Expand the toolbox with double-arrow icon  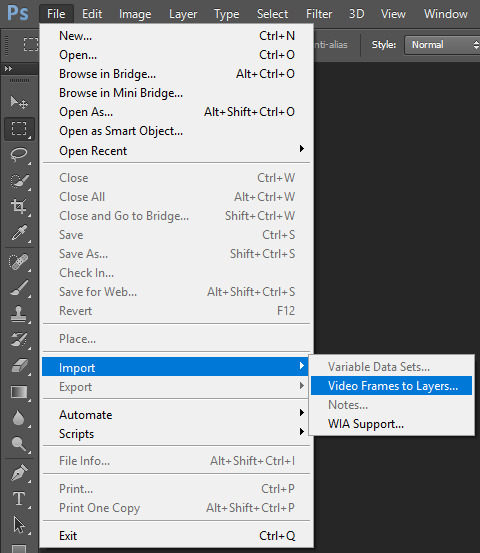coord(8,68)
